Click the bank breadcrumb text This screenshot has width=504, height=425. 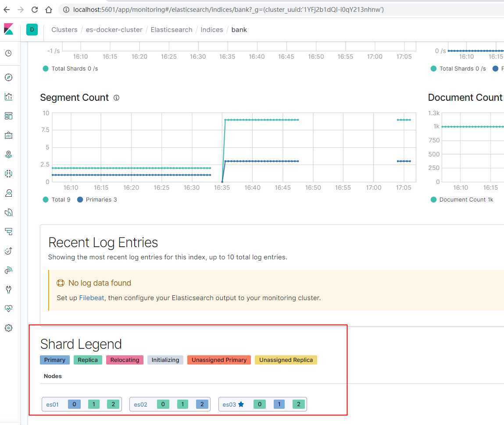(239, 29)
